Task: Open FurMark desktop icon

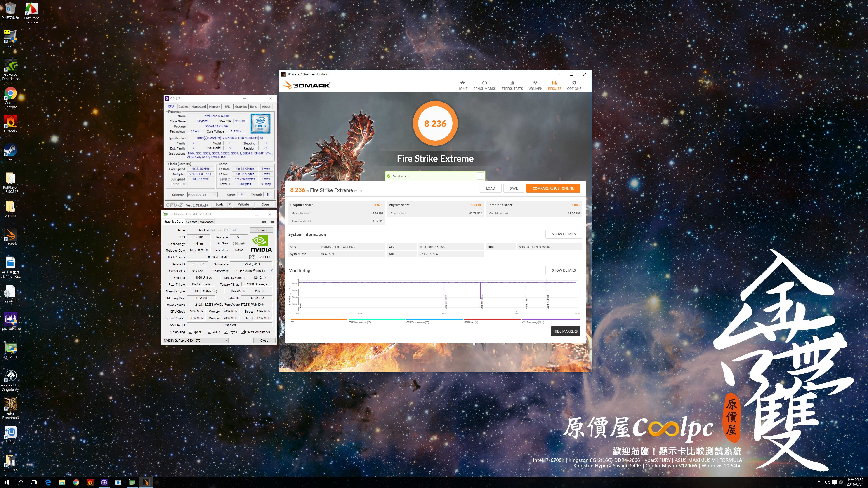Action: coord(10,124)
